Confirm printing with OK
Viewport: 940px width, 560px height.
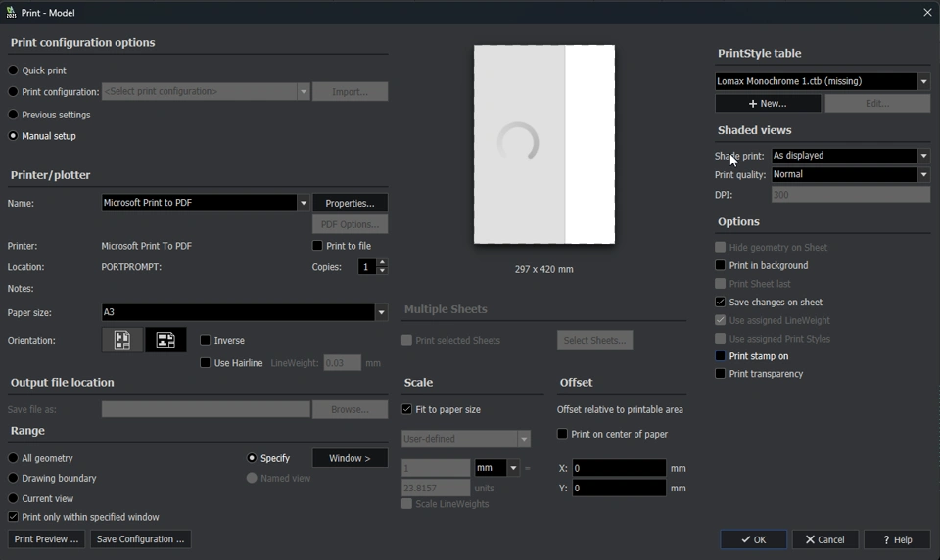[x=754, y=539]
